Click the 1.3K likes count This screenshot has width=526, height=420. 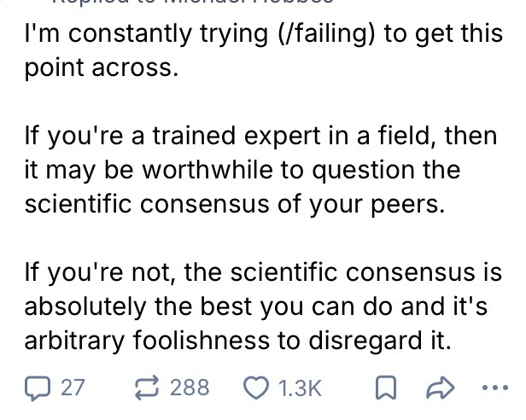point(300,387)
